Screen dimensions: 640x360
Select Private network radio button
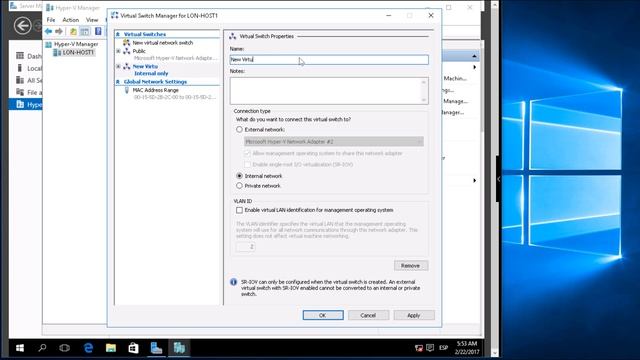(240, 186)
